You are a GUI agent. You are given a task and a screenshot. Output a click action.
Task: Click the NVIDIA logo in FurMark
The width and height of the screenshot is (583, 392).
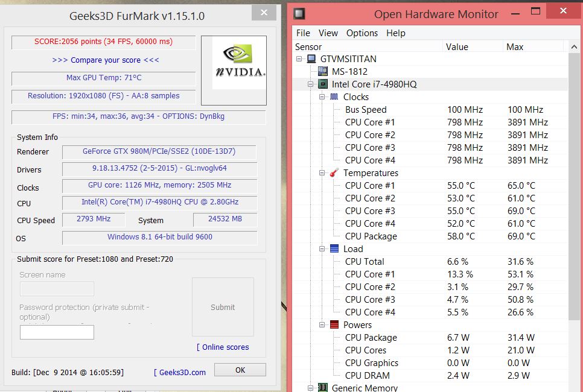point(240,63)
